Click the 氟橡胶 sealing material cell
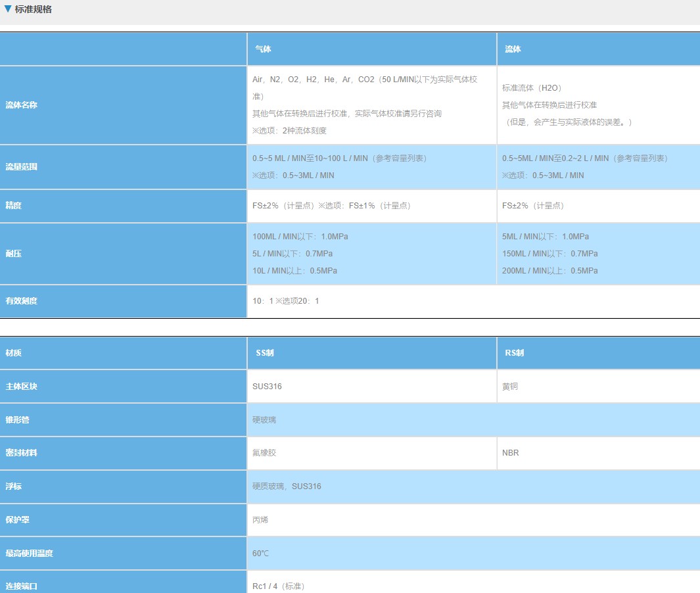700x593 pixels. pyautogui.click(x=264, y=453)
